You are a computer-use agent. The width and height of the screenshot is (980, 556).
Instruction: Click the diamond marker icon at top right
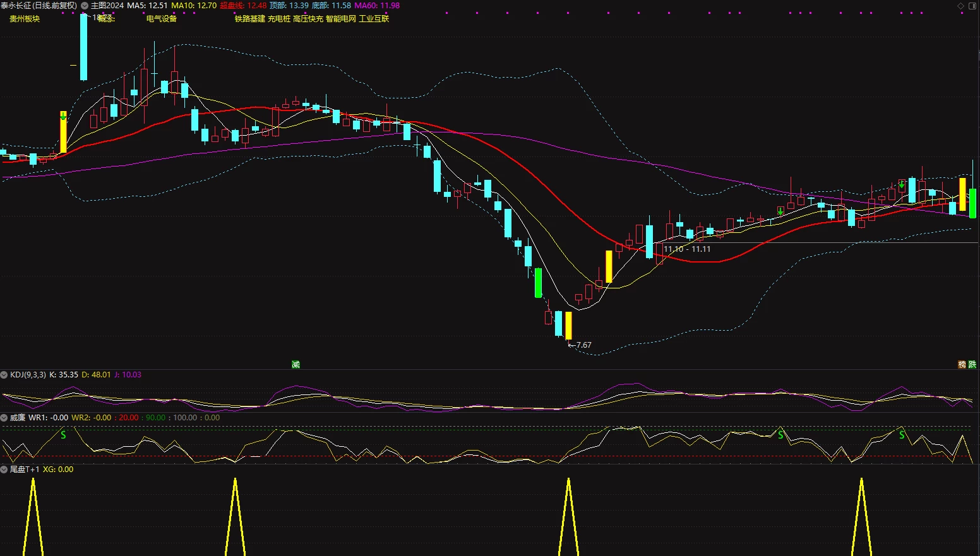[x=961, y=6]
